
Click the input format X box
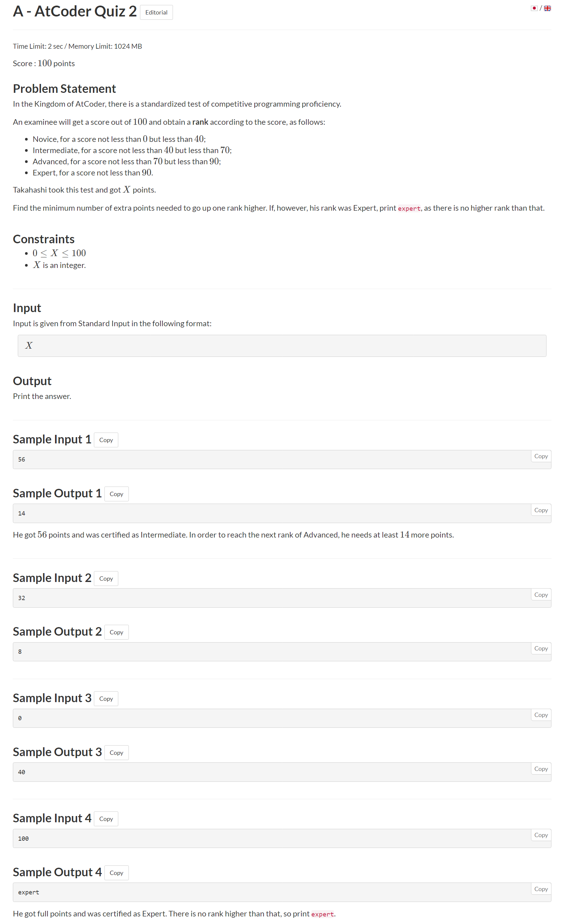(281, 345)
